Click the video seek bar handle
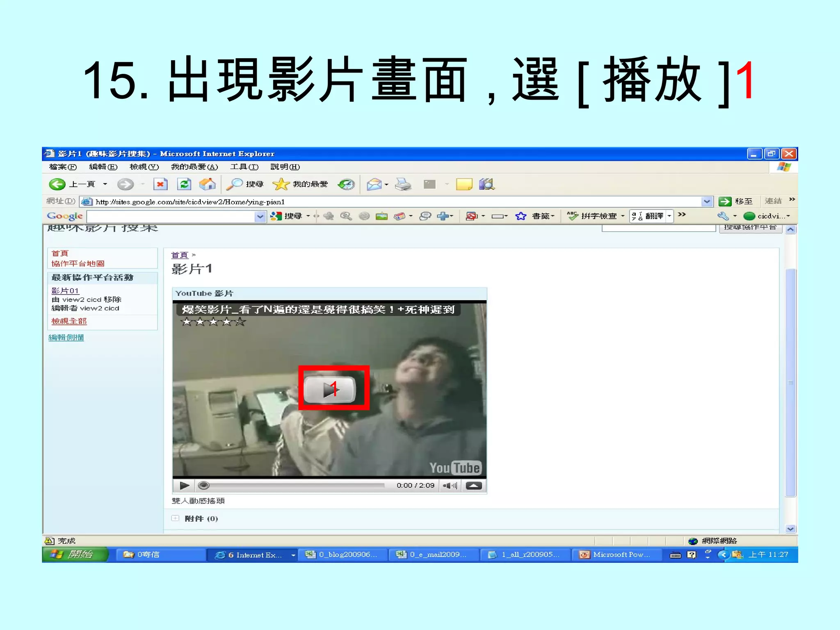Image resolution: width=840 pixels, height=630 pixels. tap(203, 486)
